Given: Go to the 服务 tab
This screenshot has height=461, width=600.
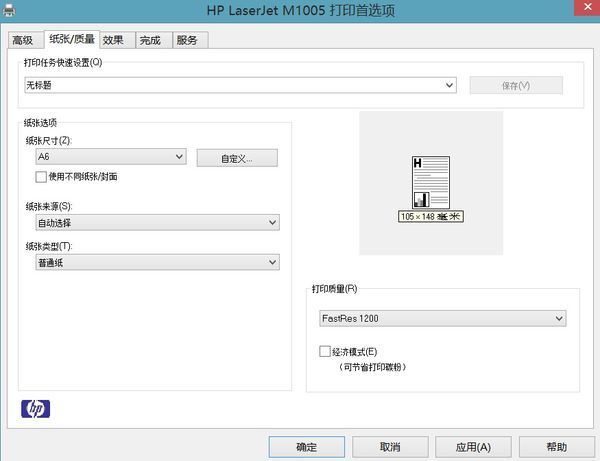Looking at the screenshot, I should pyautogui.click(x=187, y=40).
